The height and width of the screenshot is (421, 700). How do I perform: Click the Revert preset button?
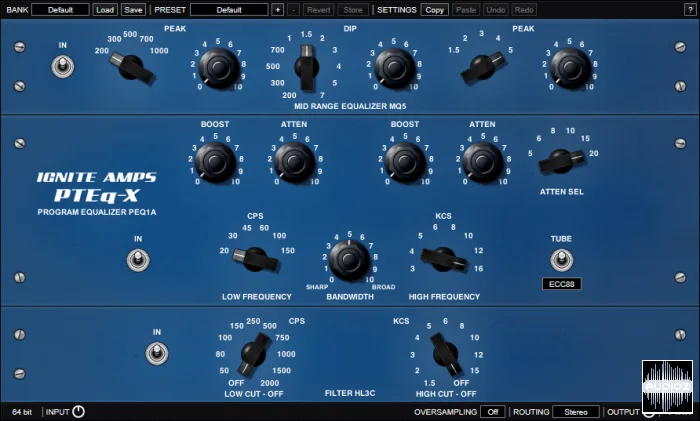(x=318, y=10)
